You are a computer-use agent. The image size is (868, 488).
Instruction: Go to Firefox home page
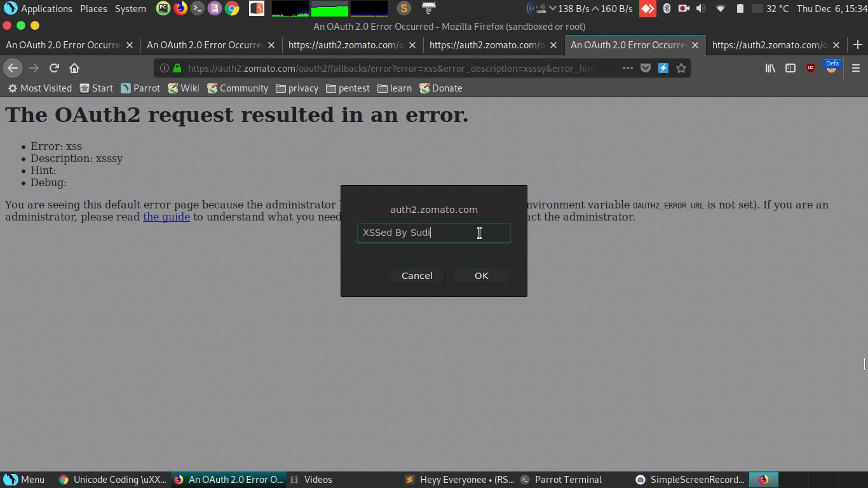74,68
